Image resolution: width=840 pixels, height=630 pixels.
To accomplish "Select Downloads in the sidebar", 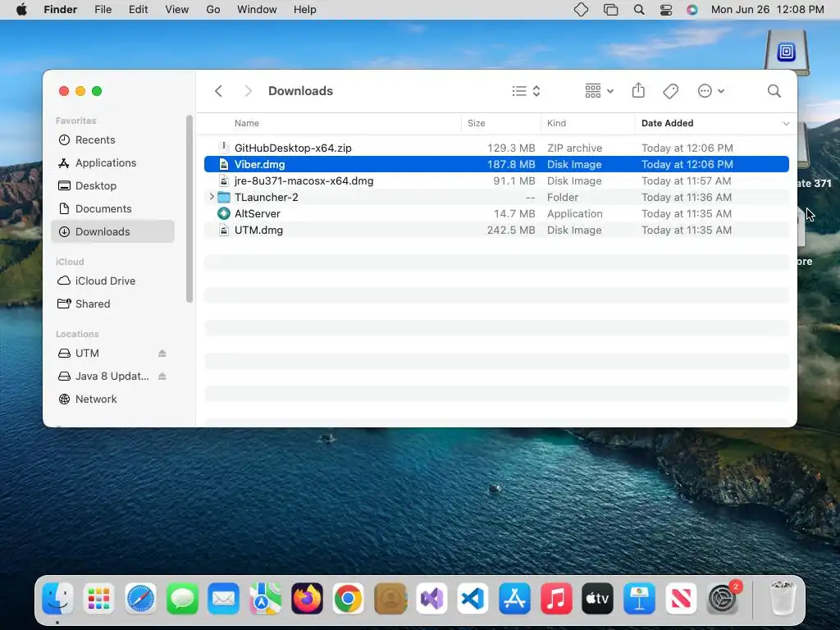I will (x=112, y=231).
